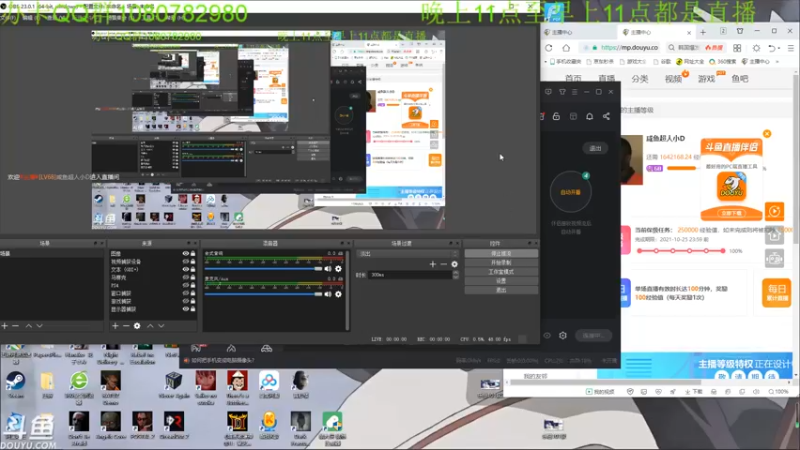The width and height of the screenshot is (800, 450).
Task: Open 视频 in the Douyu navigation
Action: coord(673,79)
